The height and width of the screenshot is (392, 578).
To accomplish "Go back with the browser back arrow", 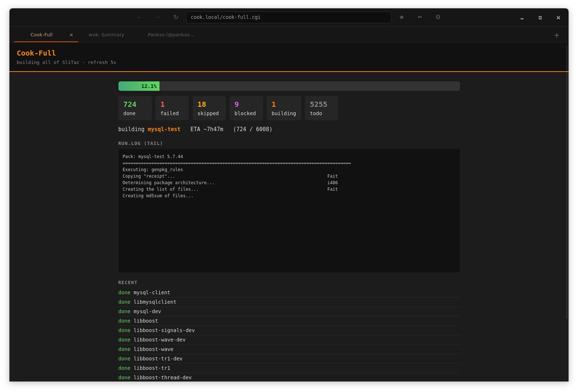I will point(139,17).
